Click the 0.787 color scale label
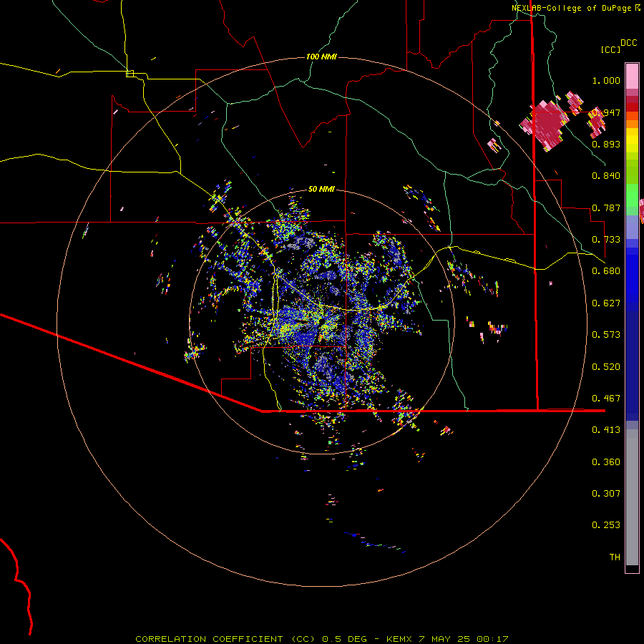The width and height of the screenshot is (644, 644). tap(606, 208)
